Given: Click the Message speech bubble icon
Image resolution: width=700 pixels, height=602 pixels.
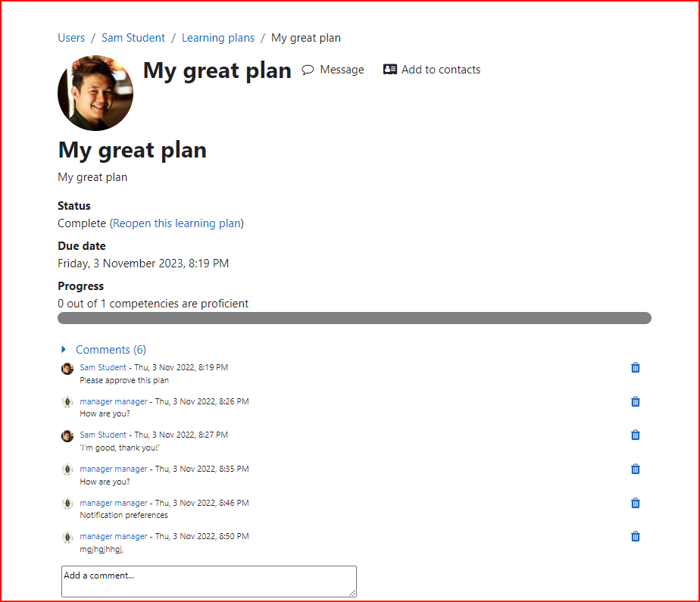Looking at the screenshot, I should pyautogui.click(x=308, y=70).
